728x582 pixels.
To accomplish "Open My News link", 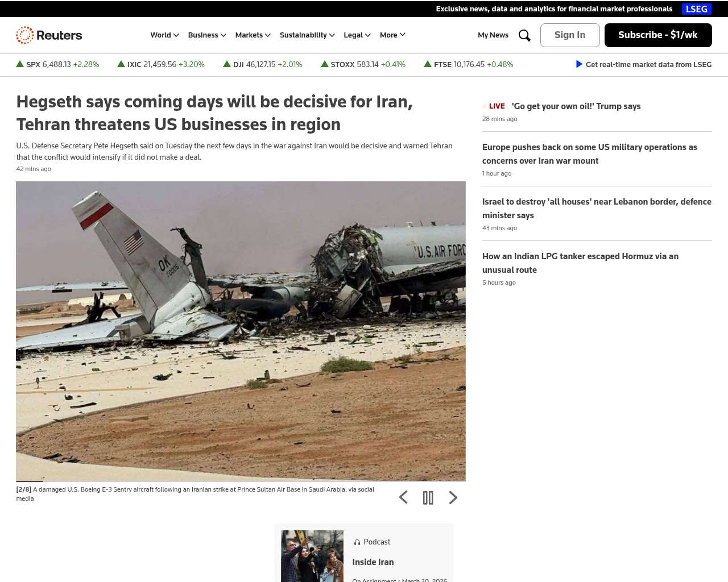I will click(x=493, y=35).
